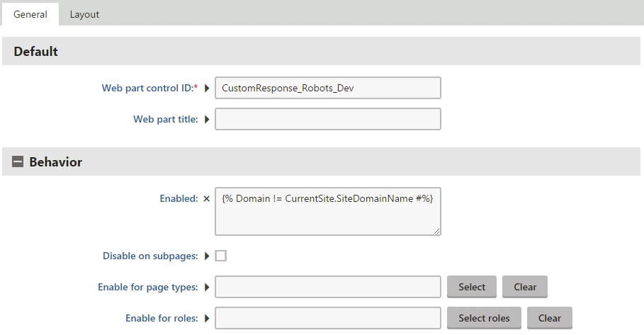Click the Enable for page types text box

point(328,287)
